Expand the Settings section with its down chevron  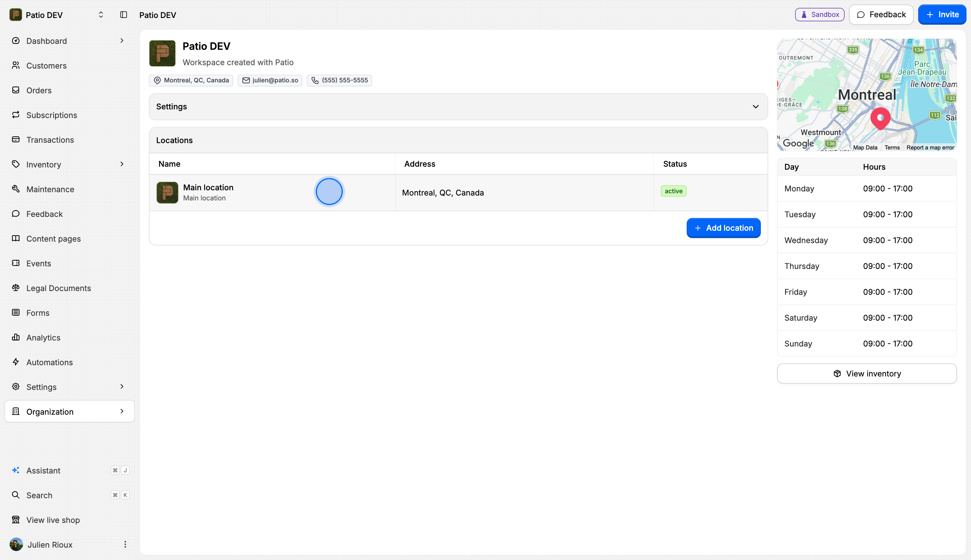[756, 106]
